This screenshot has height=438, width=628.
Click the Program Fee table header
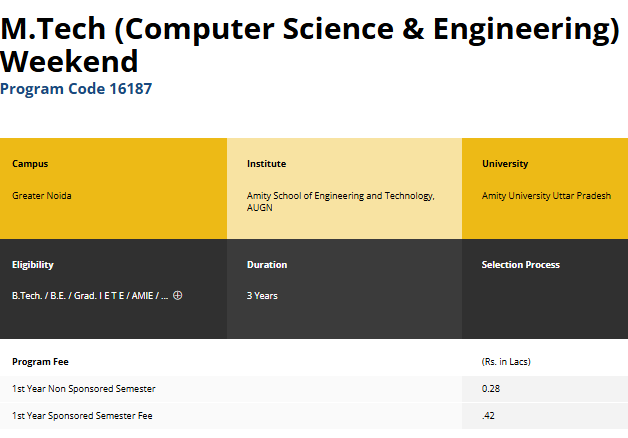click(40, 361)
